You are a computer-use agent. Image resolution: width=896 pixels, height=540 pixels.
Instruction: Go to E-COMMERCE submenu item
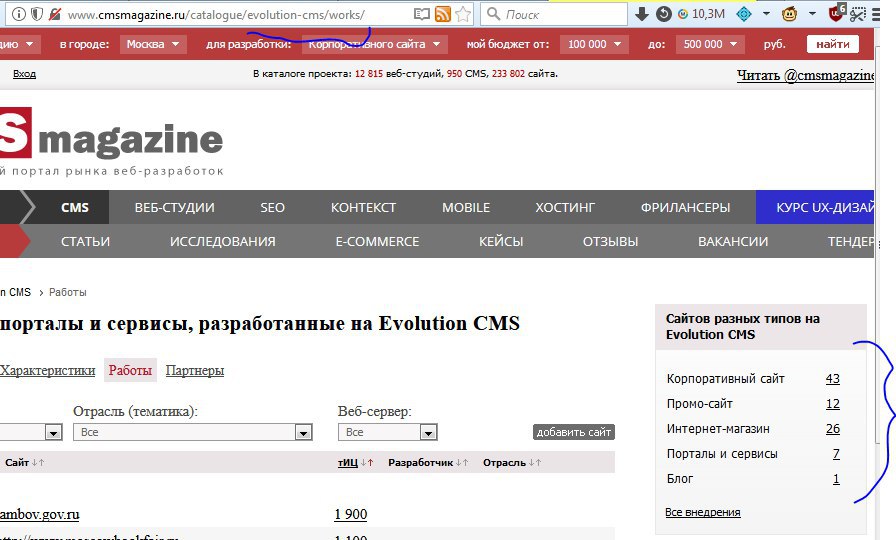coord(377,241)
